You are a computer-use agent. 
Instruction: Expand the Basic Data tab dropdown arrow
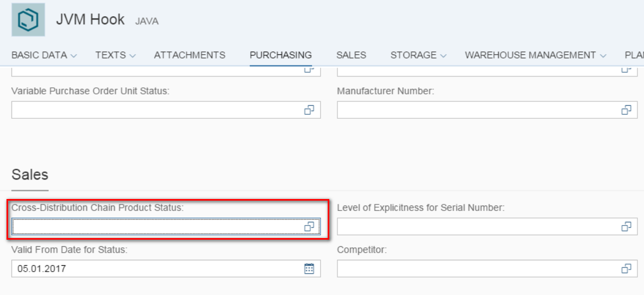pos(74,55)
